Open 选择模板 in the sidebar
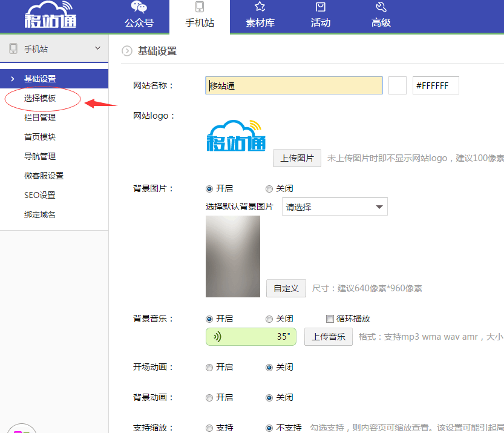The height and width of the screenshot is (433, 504). pyautogui.click(x=40, y=98)
